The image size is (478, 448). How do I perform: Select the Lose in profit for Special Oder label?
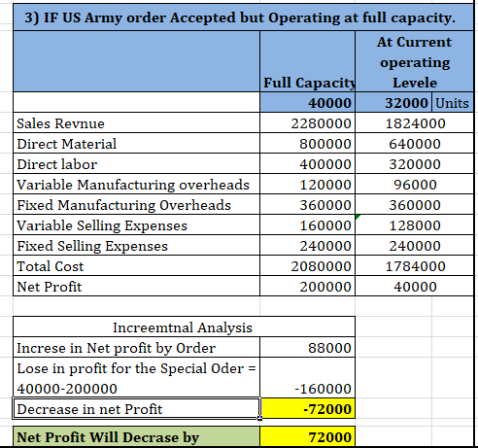tap(136, 378)
